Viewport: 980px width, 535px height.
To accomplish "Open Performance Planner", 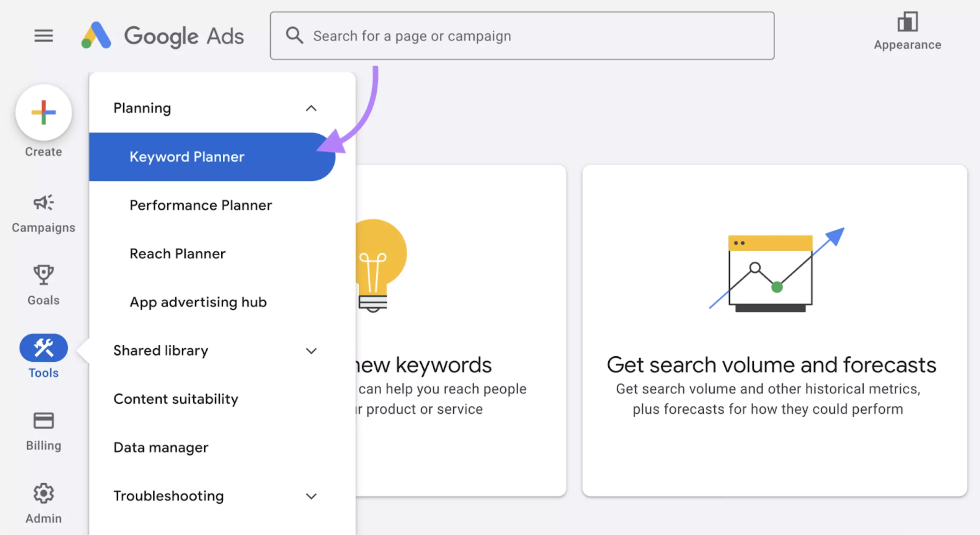I will [201, 206].
